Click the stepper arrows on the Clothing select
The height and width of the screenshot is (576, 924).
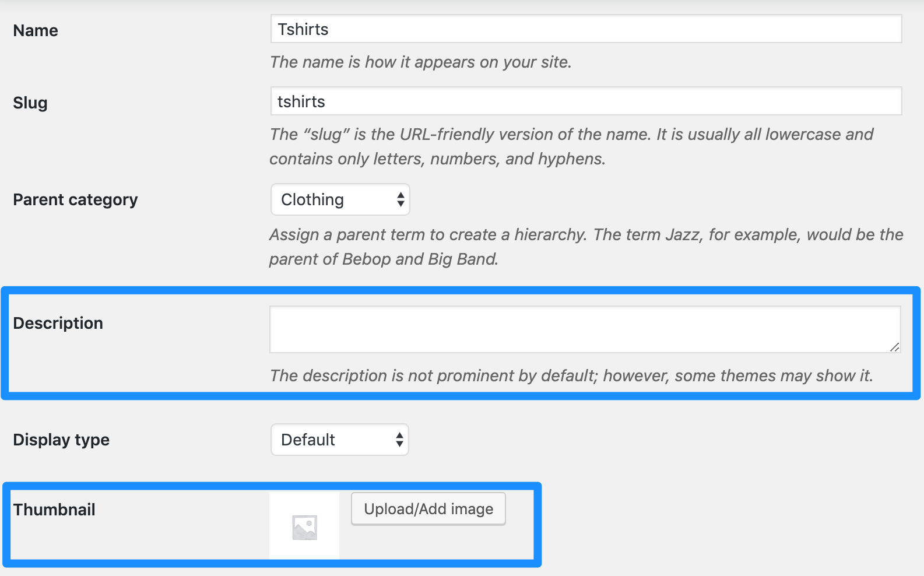click(400, 200)
